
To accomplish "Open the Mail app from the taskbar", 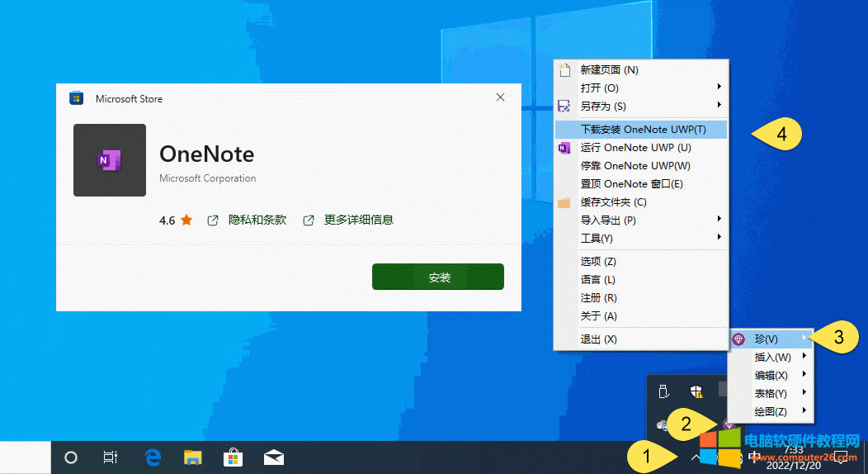I will tap(273, 457).
